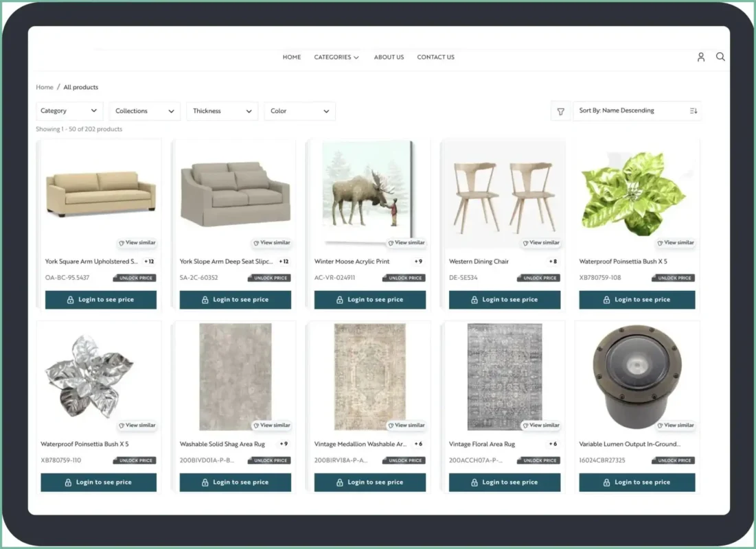Open the user account icon
Viewport: 756px width, 549px height.
tap(700, 57)
